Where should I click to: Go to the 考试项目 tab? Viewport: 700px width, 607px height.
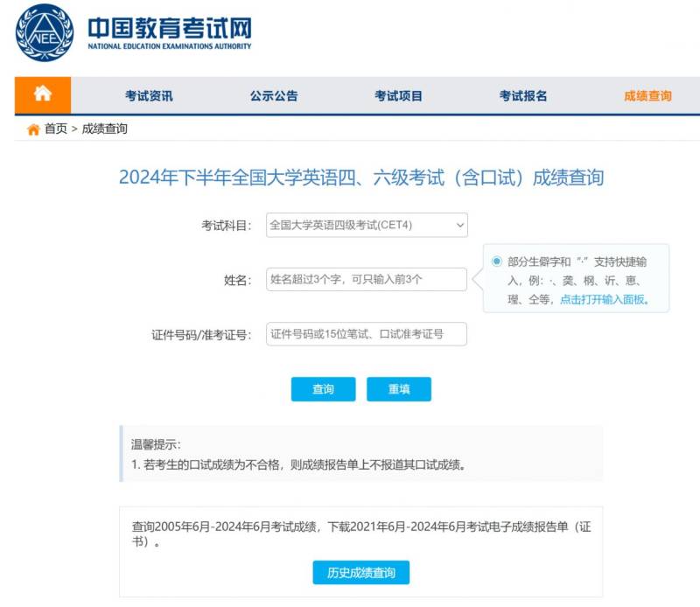(398, 96)
